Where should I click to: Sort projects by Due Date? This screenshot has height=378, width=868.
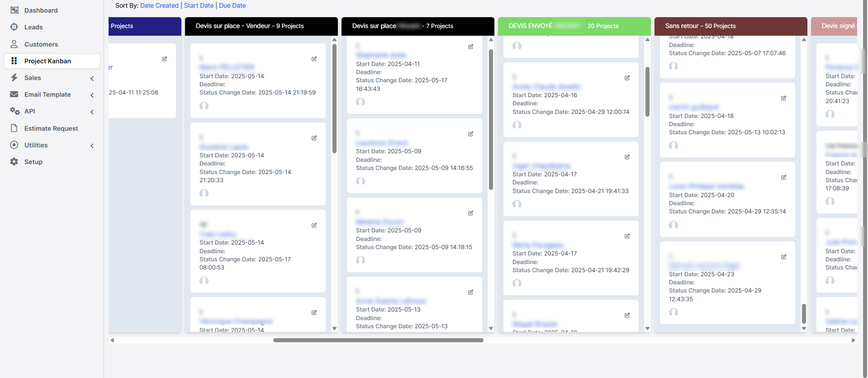[232, 5]
